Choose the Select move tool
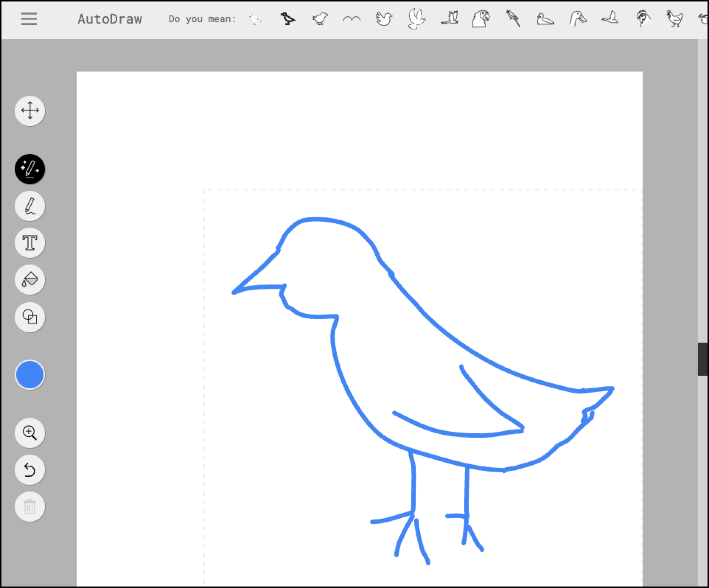 [x=30, y=111]
